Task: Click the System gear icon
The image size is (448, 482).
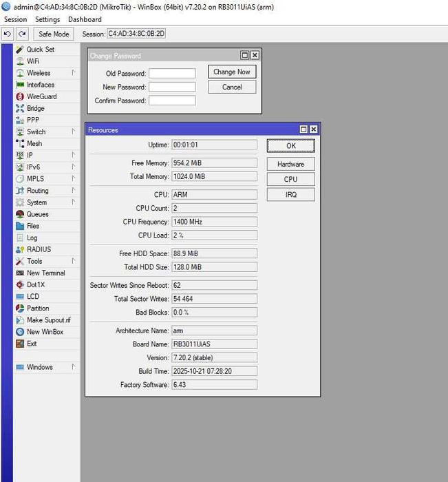Action: (x=20, y=202)
